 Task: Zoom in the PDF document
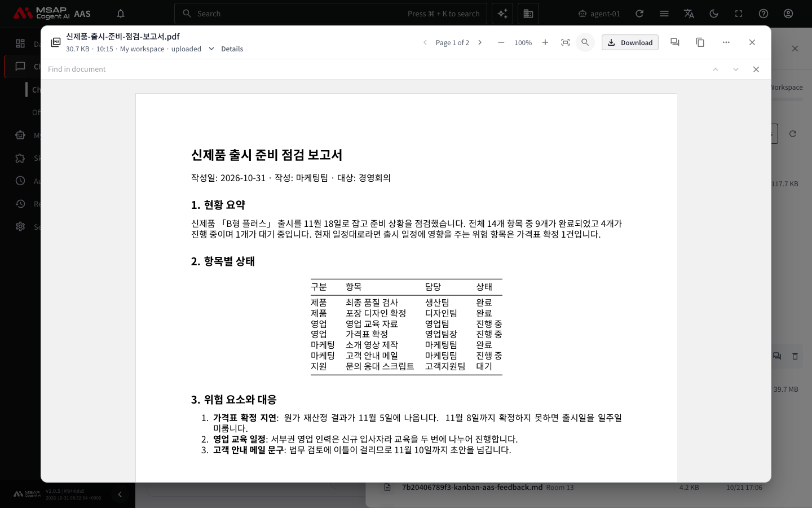[545, 42]
